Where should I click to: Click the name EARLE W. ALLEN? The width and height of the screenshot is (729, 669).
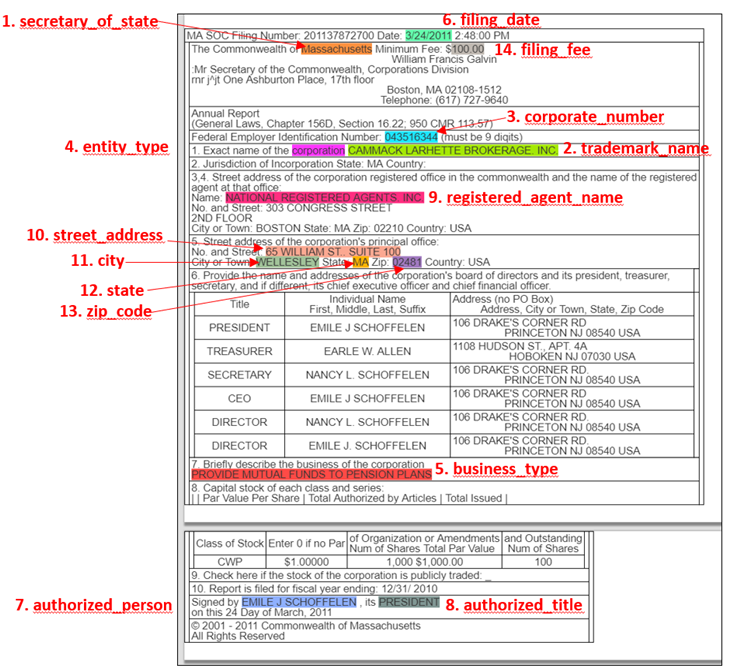367,351
